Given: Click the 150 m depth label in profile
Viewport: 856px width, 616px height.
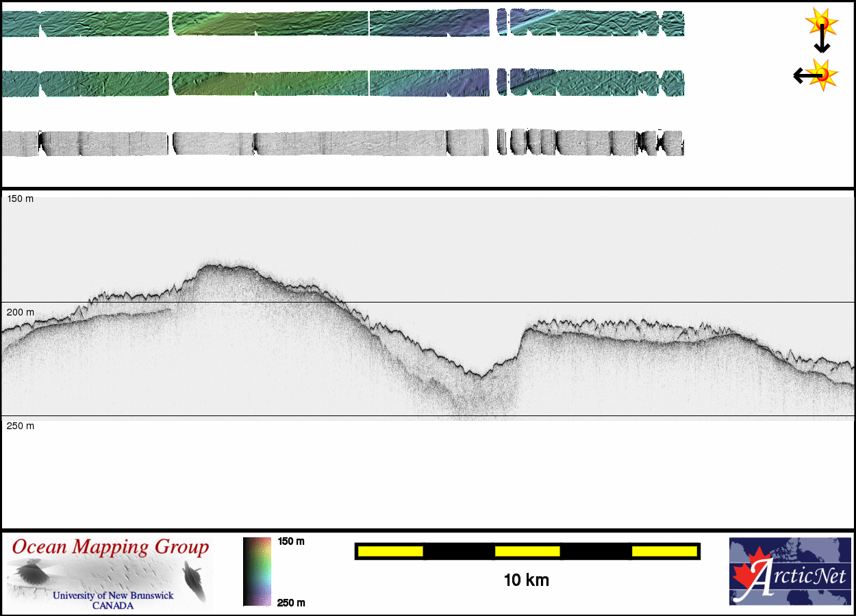Looking at the screenshot, I should pos(20,198).
